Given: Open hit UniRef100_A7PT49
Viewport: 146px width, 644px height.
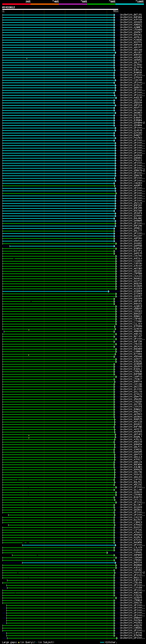Looking at the screenshot, I should tap(131, 20).
